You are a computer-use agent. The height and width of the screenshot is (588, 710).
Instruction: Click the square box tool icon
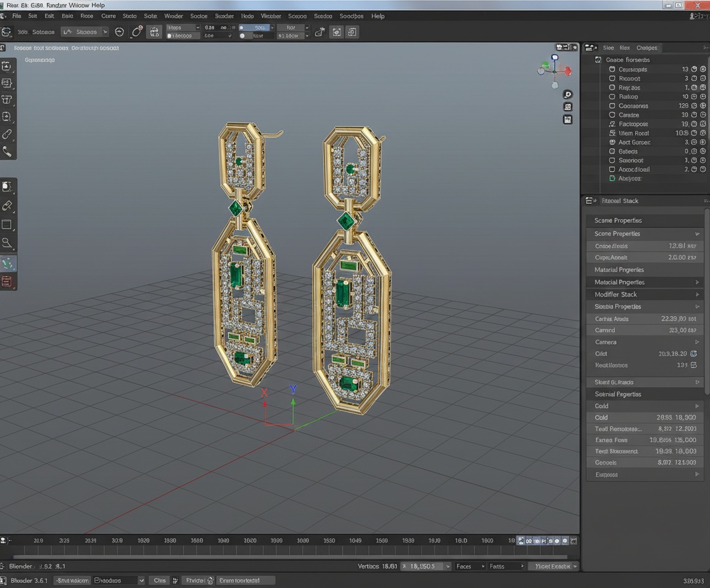[x=8, y=224]
